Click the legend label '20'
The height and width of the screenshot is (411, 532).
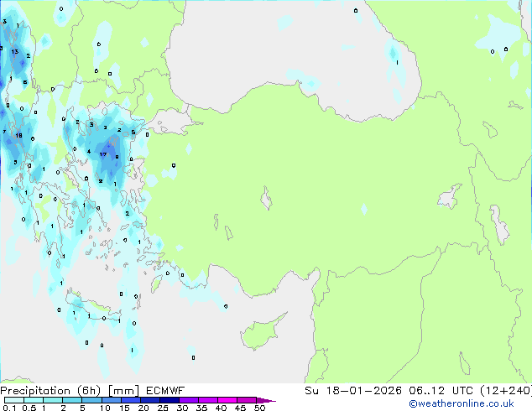tap(143, 408)
